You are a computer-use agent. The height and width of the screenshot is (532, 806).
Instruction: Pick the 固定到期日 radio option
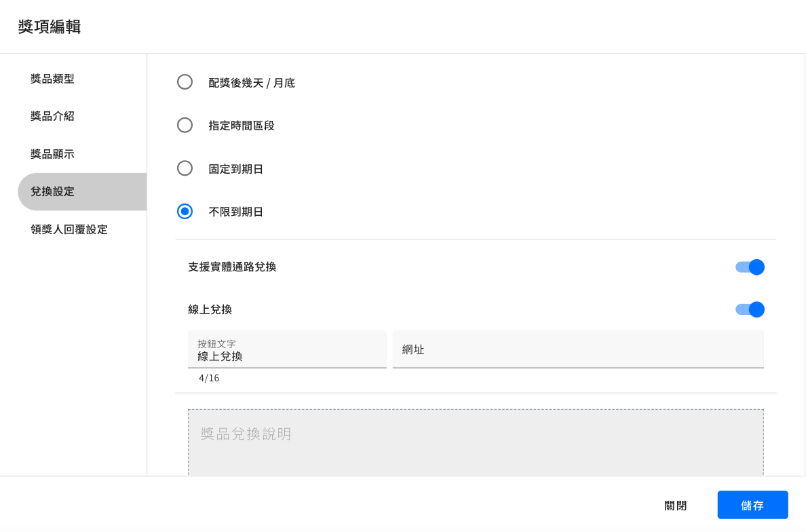point(185,168)
